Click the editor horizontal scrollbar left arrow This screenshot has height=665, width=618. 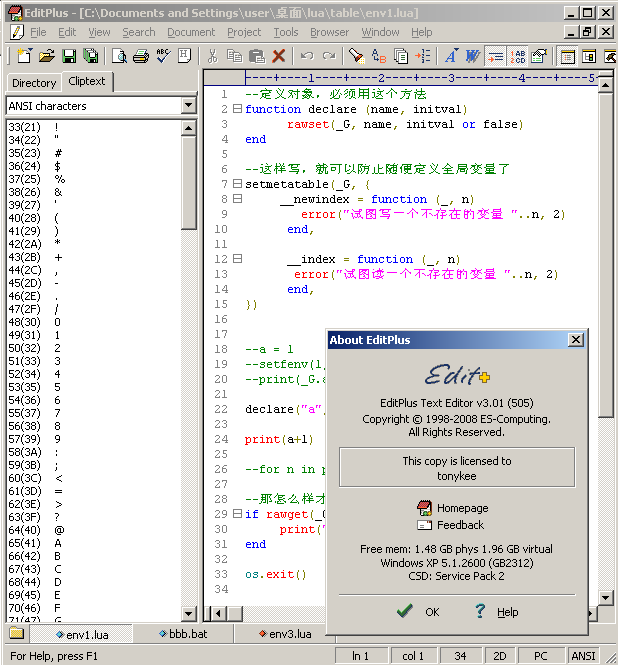(x=219, y=613)
